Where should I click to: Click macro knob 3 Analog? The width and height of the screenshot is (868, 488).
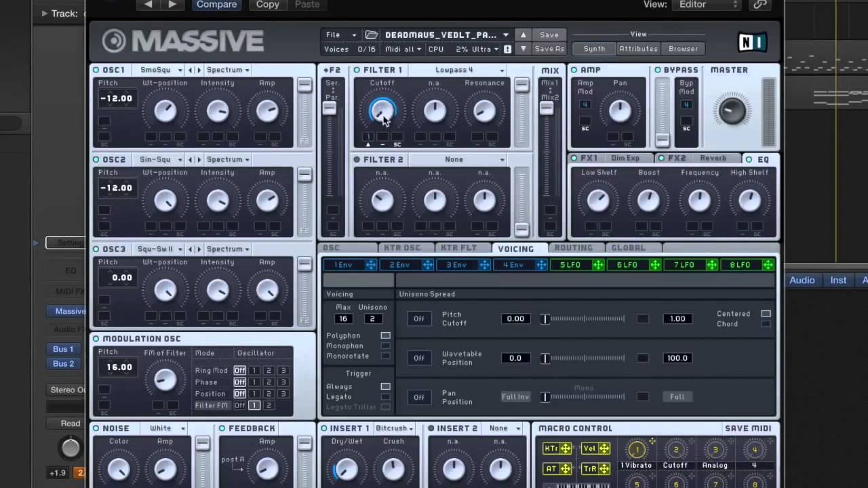tap(715, 449)
